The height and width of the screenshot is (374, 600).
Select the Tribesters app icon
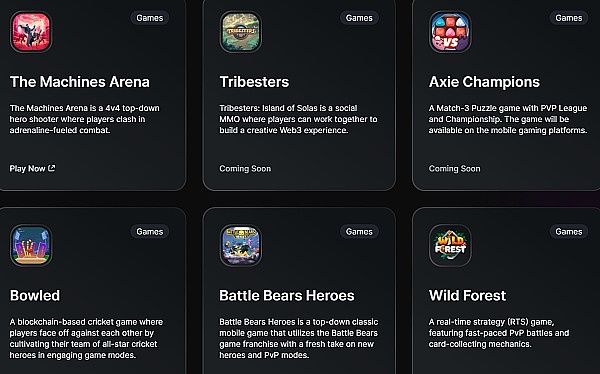tap(241, 32)
